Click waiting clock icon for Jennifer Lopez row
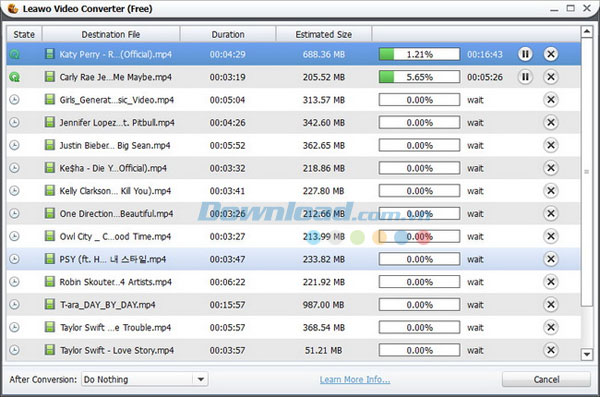 (x=15, y=123)
